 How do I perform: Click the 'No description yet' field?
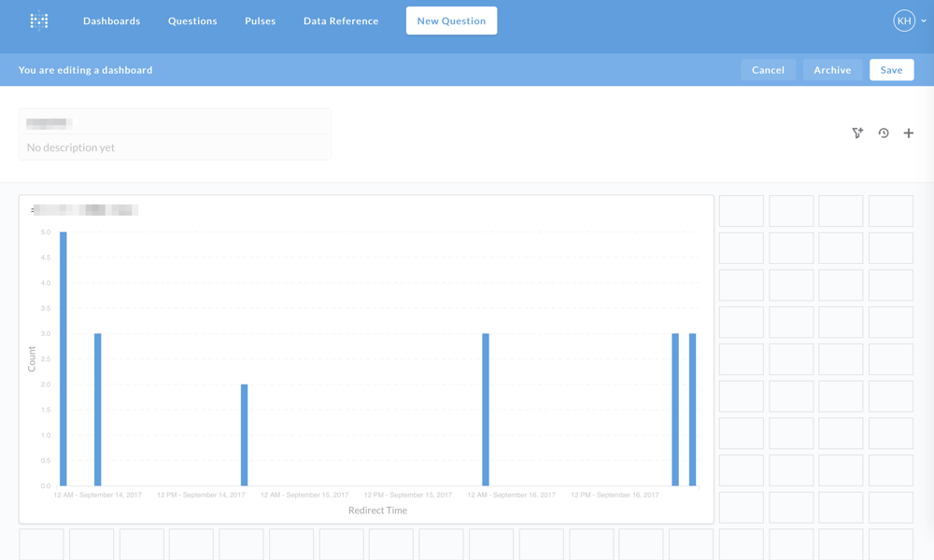click(175, 147)
